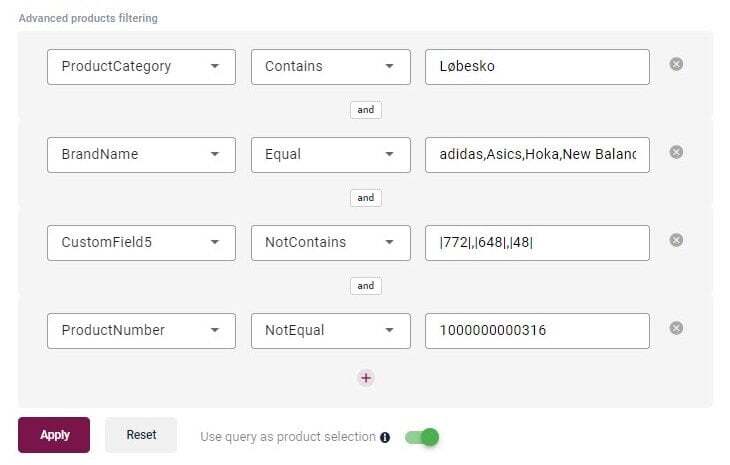The image size is (730, 465).
Task: Focus the 1000000000316 value field
Action: [537, 331]
